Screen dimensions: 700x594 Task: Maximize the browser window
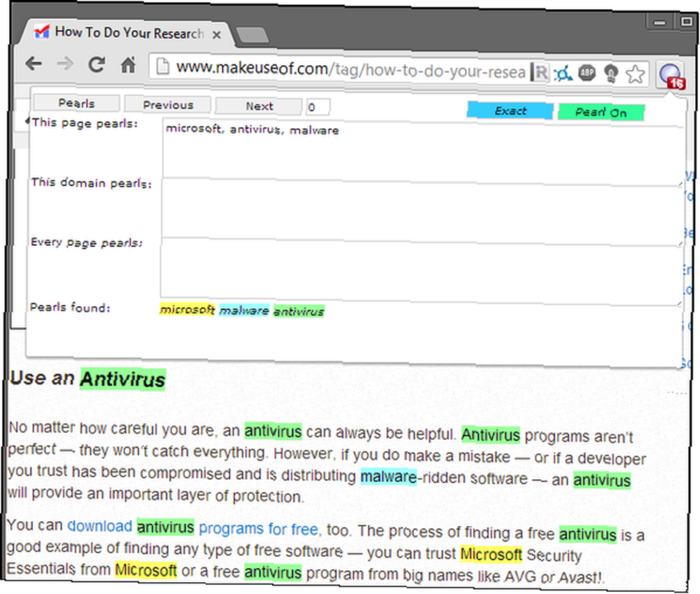(x=687, y=22)
